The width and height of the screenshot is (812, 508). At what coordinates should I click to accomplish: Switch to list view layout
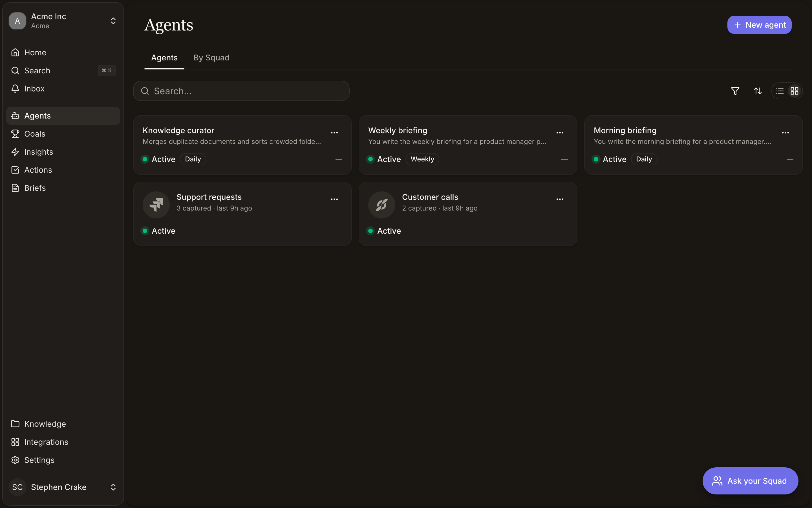click(x=780, y=91)
